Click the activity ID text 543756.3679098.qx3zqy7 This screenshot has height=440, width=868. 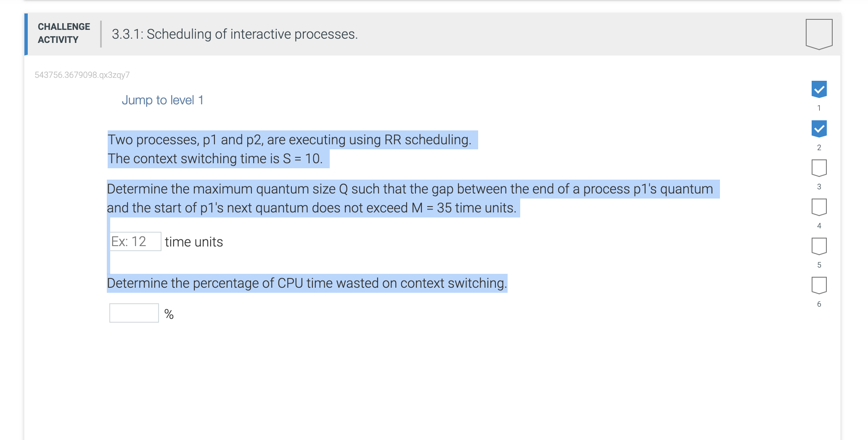[x=82, y=74]
